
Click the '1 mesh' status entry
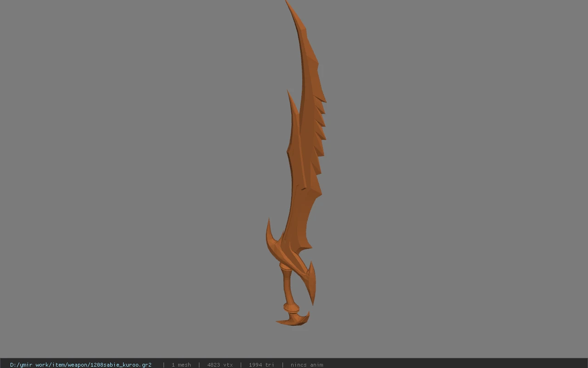point(181,365)
